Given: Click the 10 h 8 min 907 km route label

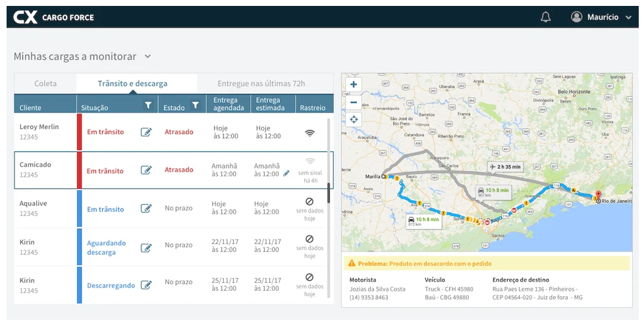Looking at the screenshot, I should [x=493, y=192].
